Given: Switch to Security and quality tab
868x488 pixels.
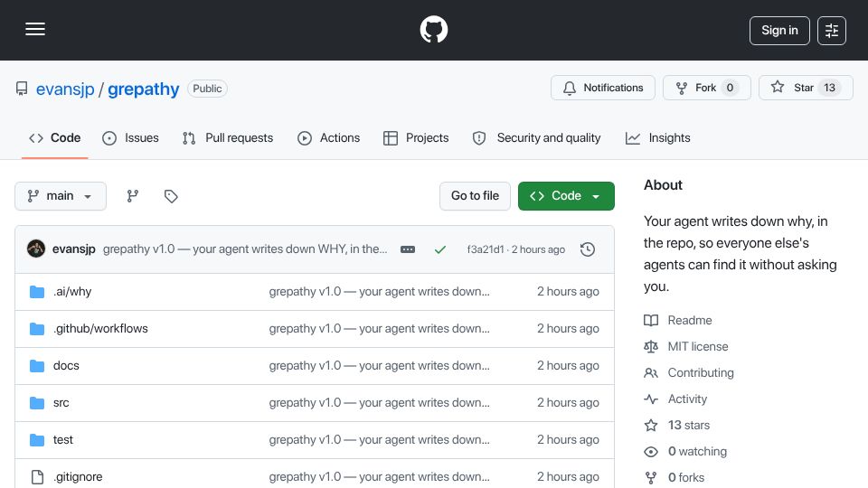Looking at the screenshot, I should (536, 137).
